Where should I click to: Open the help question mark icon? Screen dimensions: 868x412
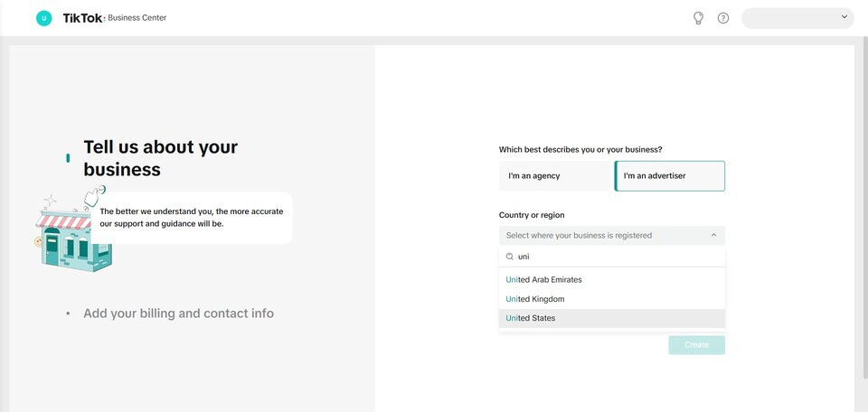[723, 18]
